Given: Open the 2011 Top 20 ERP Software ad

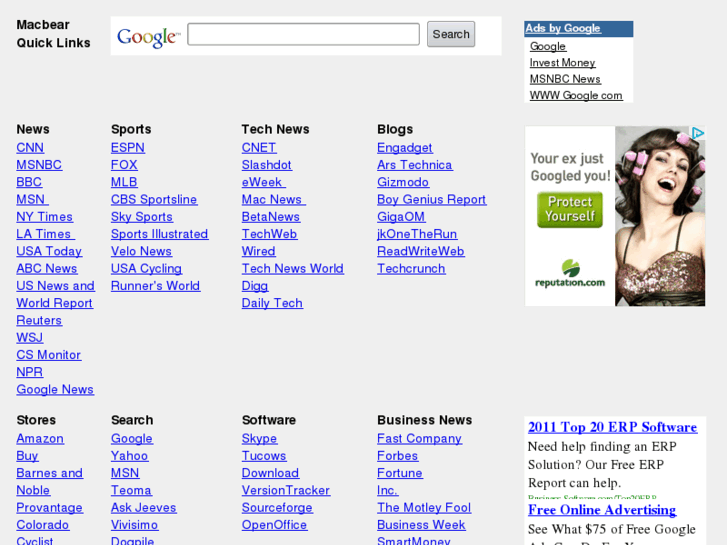Looking at the screenshot, I should coord(612,427).
